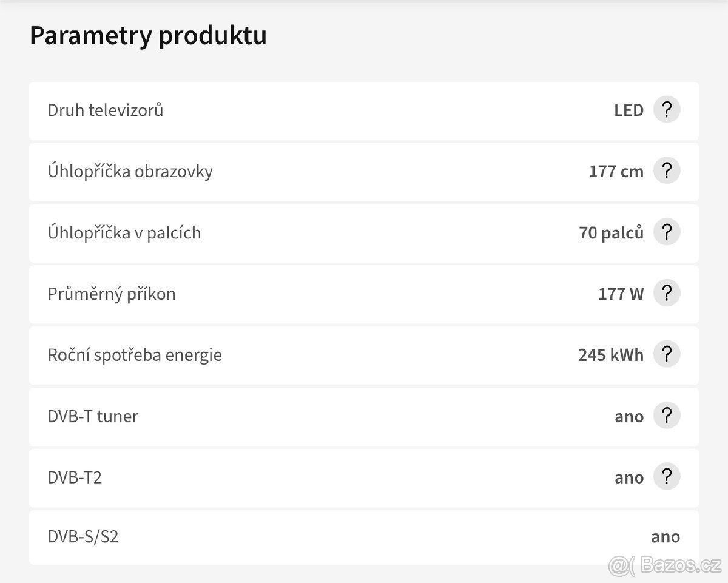This screenshot has width=728, height=583.
Task: Click help icon for Druh televizorů
Action: pyautogui.click(x=666, y=110)
